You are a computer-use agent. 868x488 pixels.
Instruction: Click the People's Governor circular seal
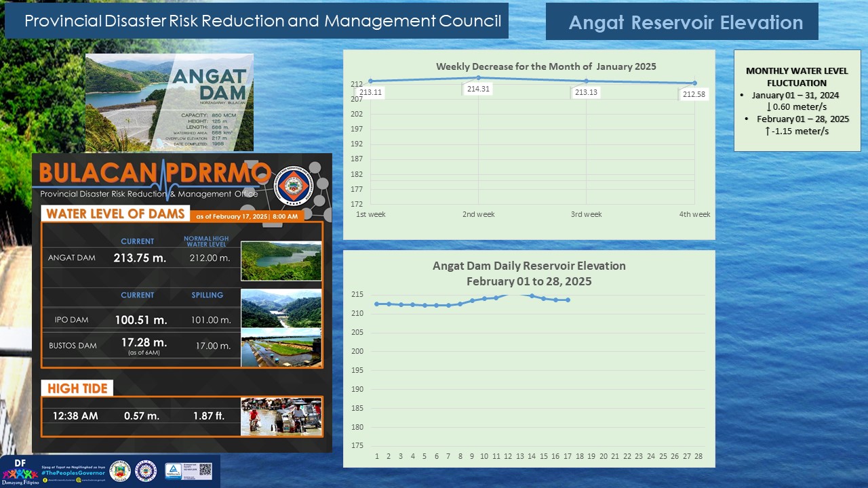(x=146, y=471)
